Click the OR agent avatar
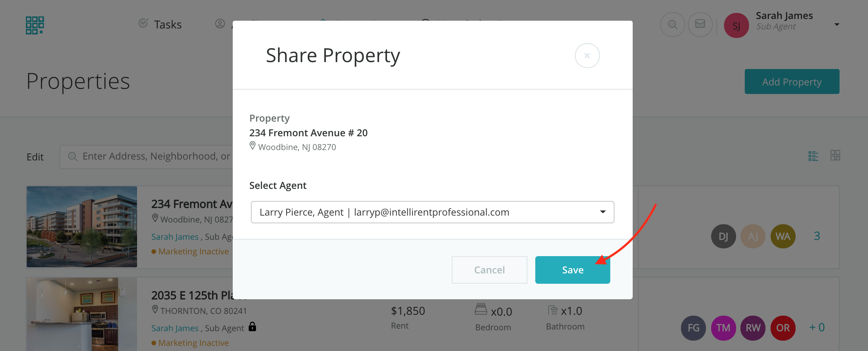The image size is (868, 351). (x=783, y=328)
